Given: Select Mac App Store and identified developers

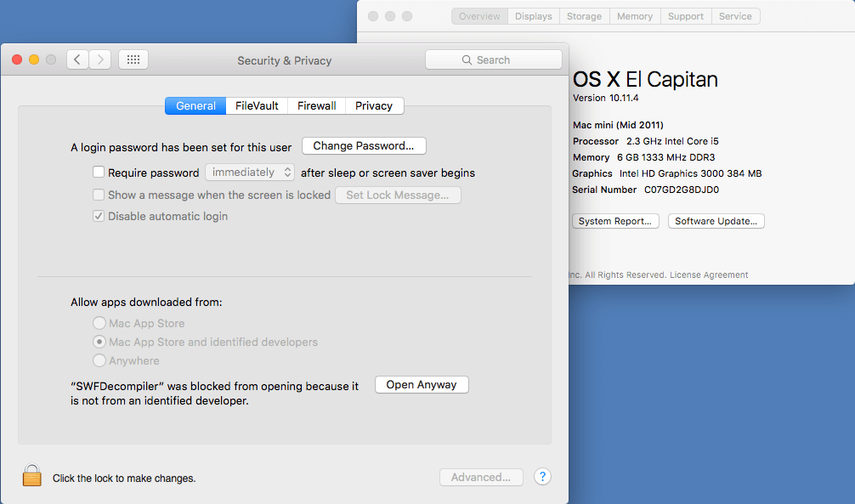Looking at the screenshot, I should 99,342.
